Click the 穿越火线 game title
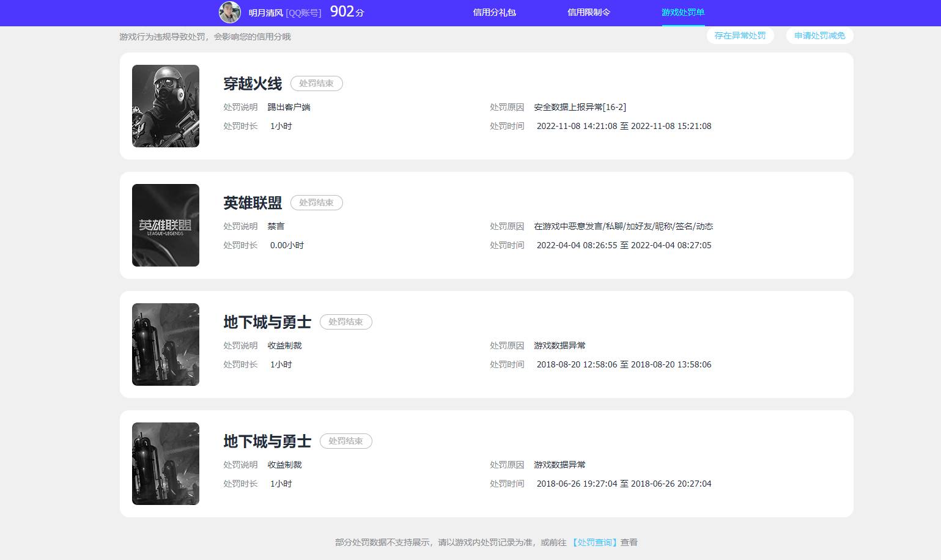 (x=253, y=84)
